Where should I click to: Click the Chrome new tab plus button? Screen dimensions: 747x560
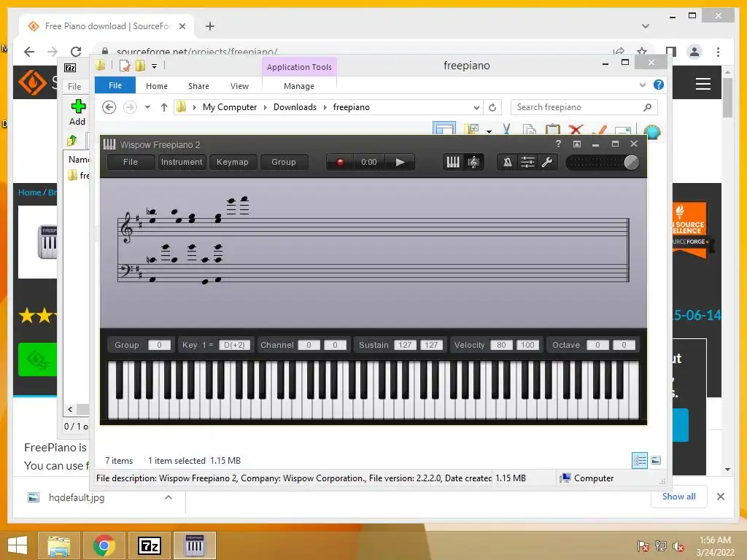click(x=209, y=26)
